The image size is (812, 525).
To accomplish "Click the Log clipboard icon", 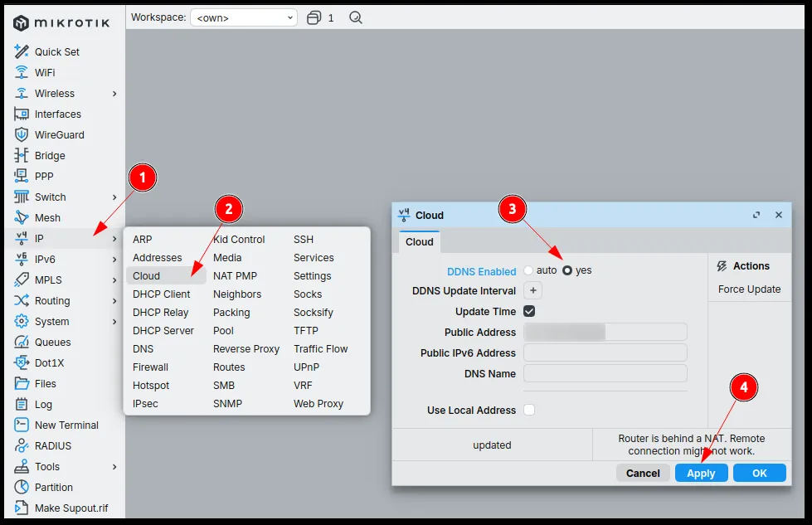I will coord(22,404).
